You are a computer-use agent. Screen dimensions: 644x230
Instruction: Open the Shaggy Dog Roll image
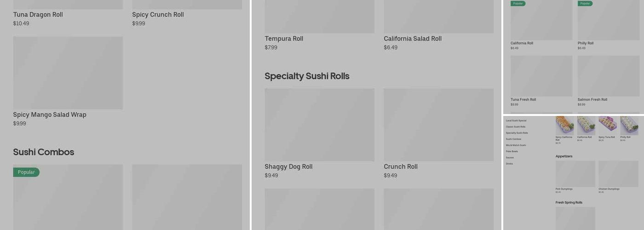[319, 125]
